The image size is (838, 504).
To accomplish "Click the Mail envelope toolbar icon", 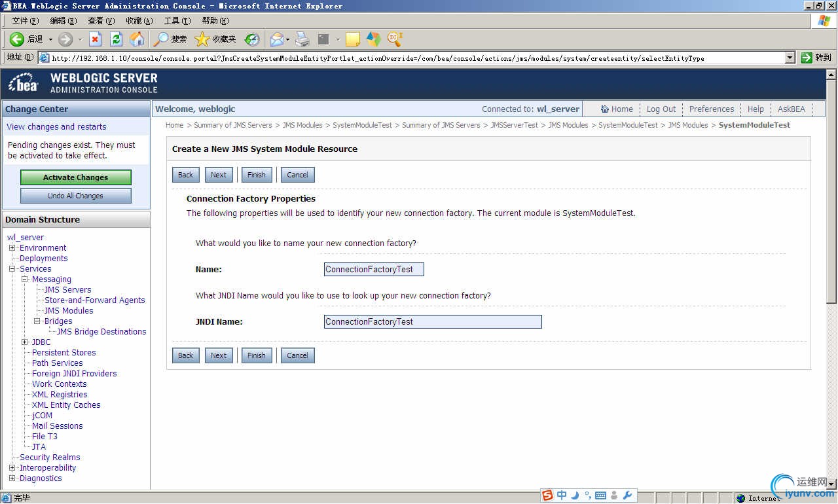I will point(277,39).
